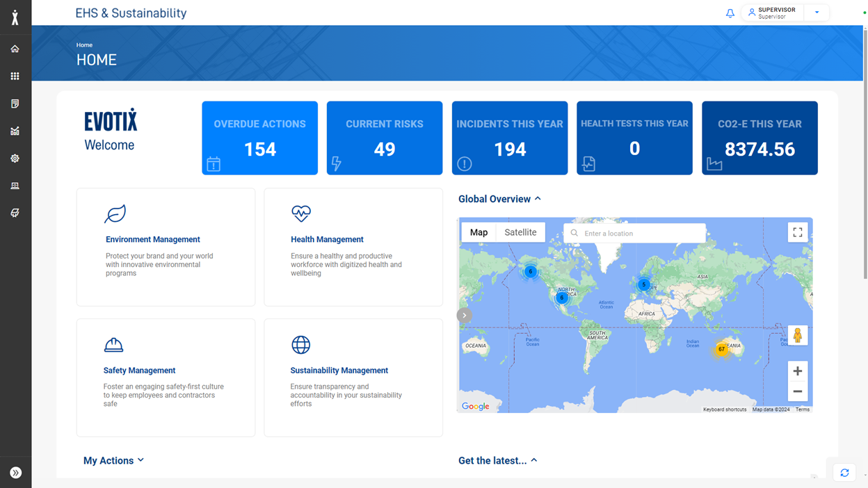
Task: Toggle the map to fullscreen view
Action: pos(797,231)
